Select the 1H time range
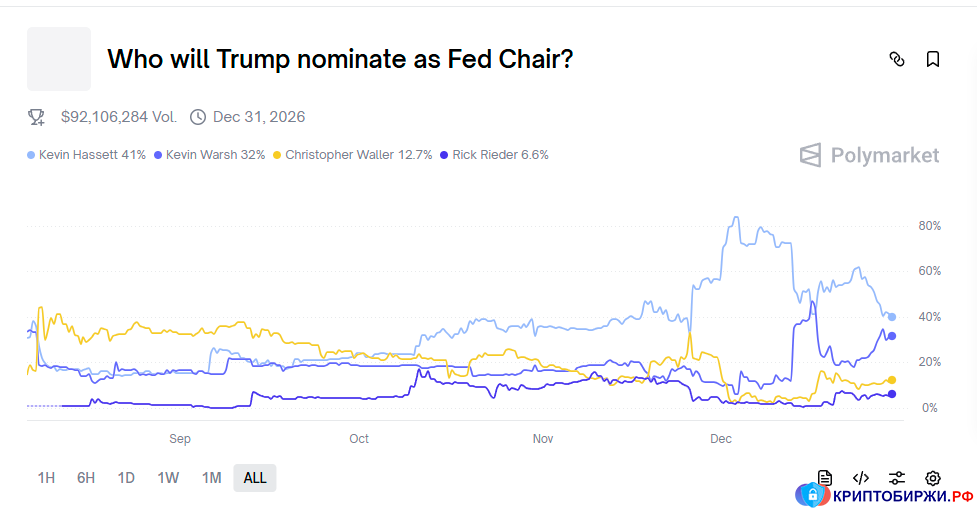Viewport: 977px width, 514px height. (46, 478)
